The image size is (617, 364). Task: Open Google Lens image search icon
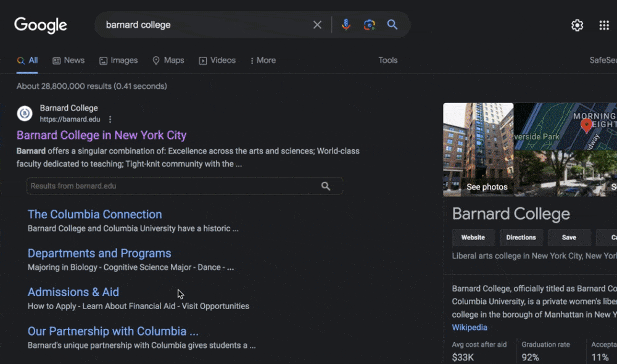[x=369, y=25]
